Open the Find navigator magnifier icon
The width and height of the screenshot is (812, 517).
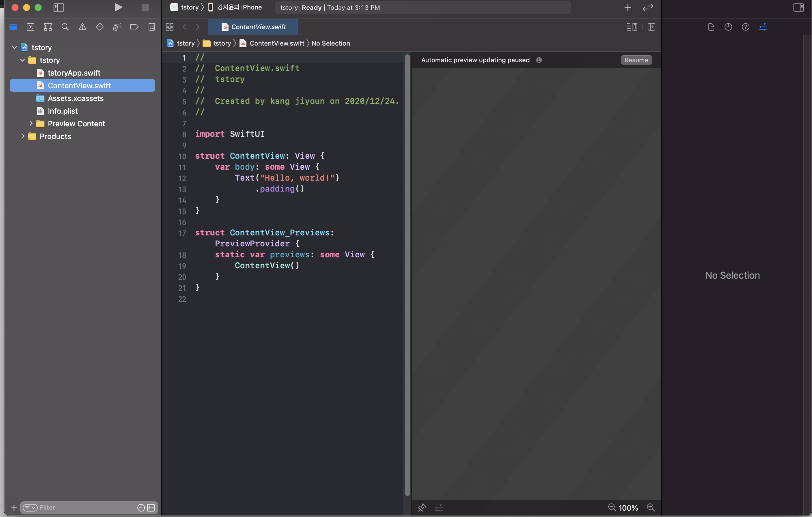coord(65,27)
